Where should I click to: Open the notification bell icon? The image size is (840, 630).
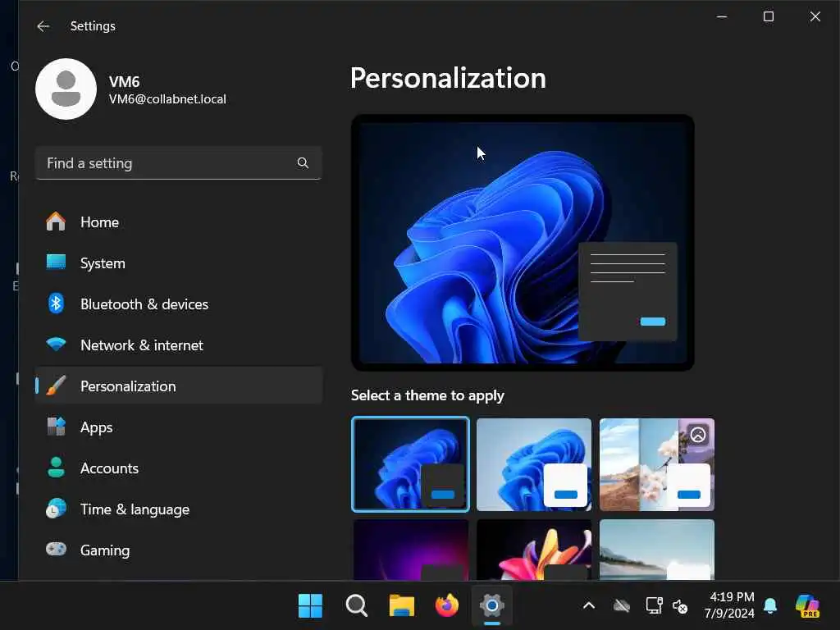pos(770,606)
